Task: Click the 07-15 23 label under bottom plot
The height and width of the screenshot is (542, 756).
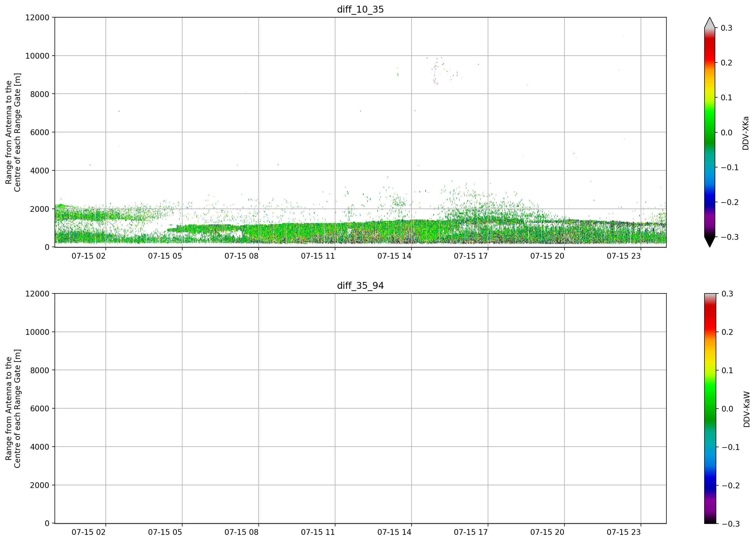Action: (624, 532)
